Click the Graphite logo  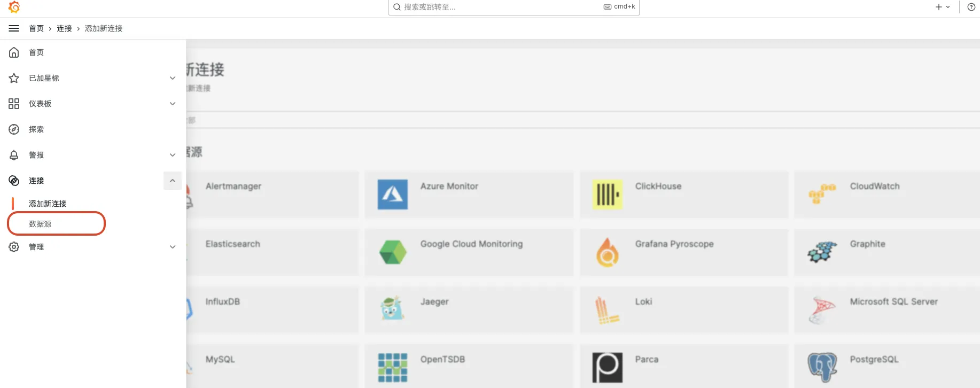[x=822, y=252]
